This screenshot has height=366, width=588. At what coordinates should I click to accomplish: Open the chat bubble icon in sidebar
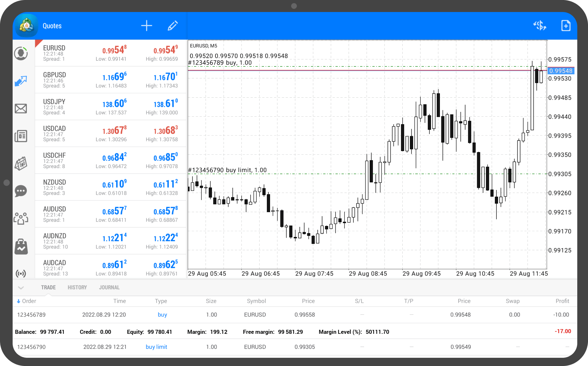tap(21, 191)
